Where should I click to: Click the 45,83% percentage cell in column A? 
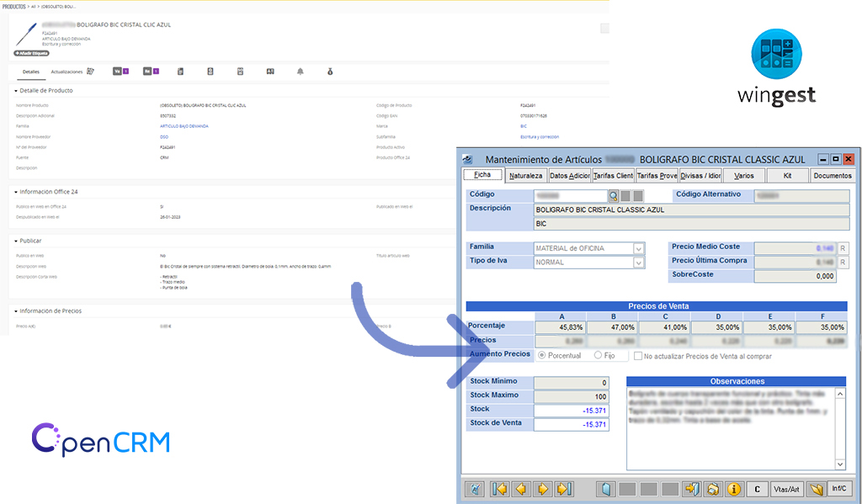[560, 327]
